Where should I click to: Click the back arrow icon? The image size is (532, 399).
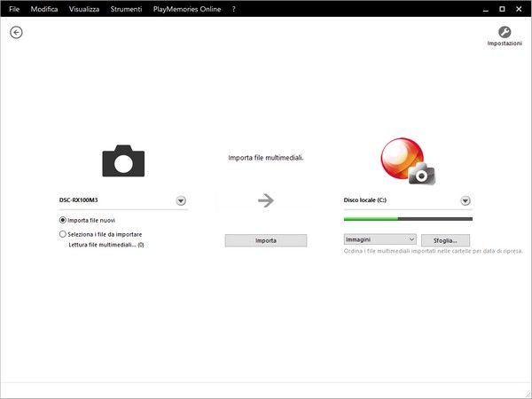[x=16, y=32]
